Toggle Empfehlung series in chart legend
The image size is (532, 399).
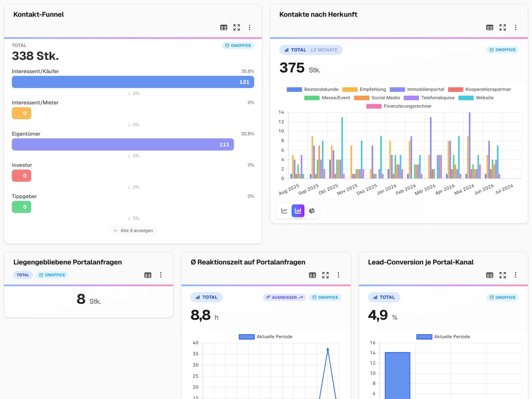(x=364, y=89)
